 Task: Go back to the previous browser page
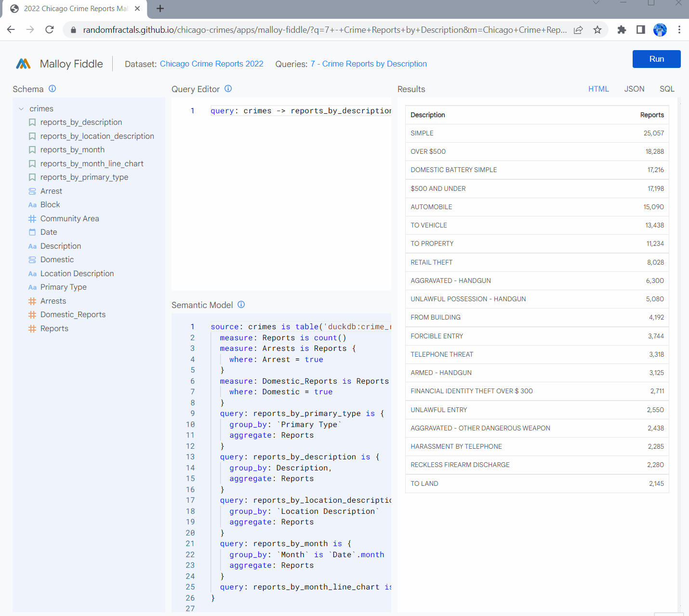point(11,30)
